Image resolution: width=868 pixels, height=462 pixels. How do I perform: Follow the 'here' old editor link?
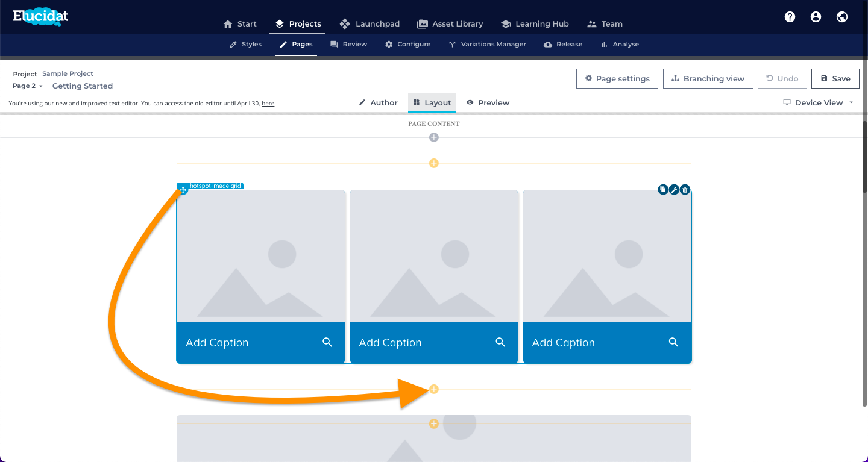(x=268, y=104)
